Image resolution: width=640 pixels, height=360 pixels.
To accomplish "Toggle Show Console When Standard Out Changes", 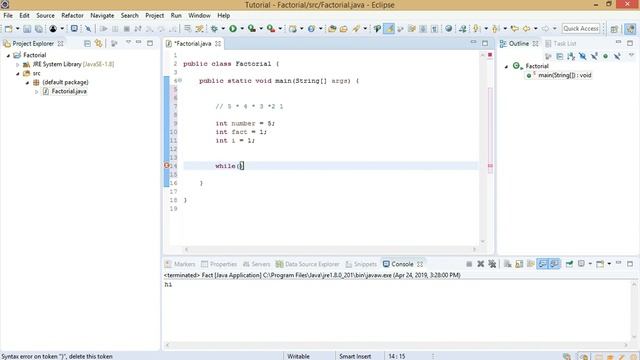I will (542, 264).
